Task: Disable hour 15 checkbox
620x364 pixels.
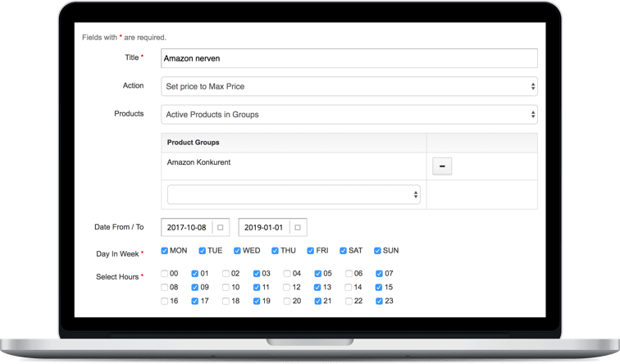Action: pos(379,287)
